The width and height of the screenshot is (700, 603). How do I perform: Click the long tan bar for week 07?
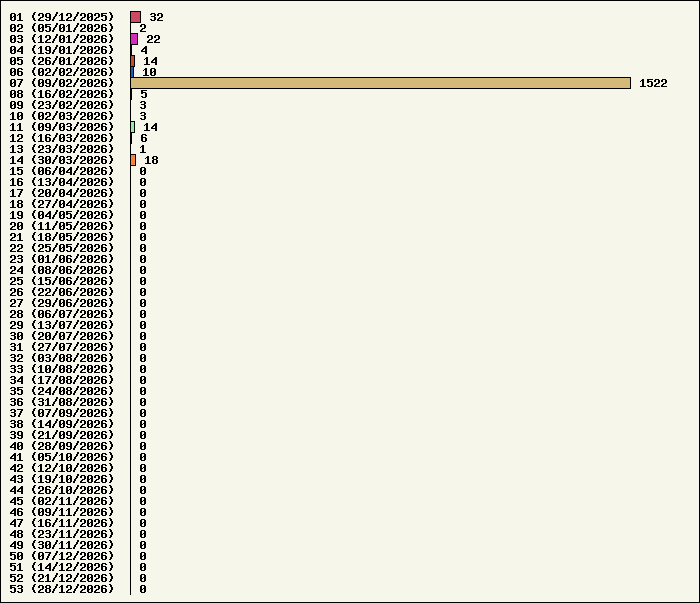pyautogui.click(x=380, y=83)
